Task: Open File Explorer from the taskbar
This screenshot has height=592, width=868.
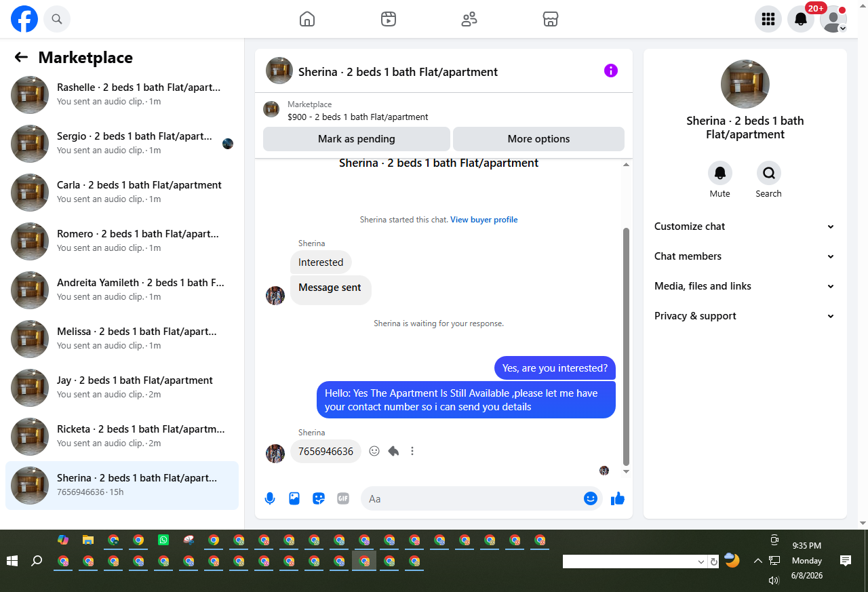Action: 88,540
